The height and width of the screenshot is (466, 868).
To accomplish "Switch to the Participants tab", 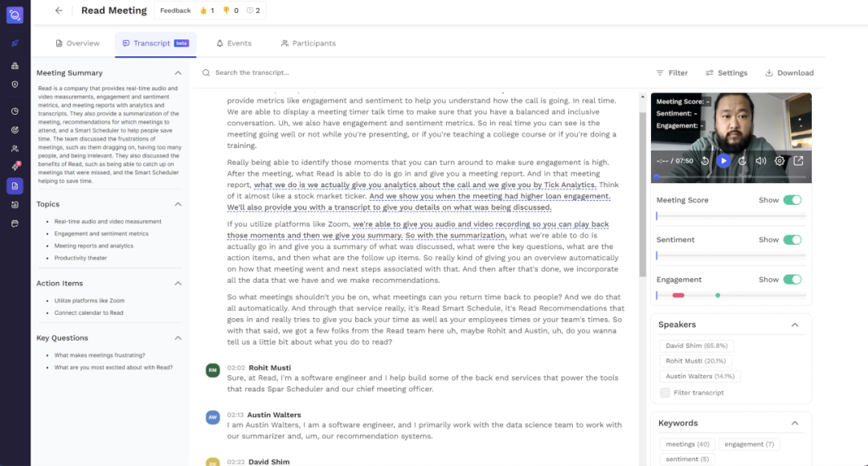I will point(309,43).
